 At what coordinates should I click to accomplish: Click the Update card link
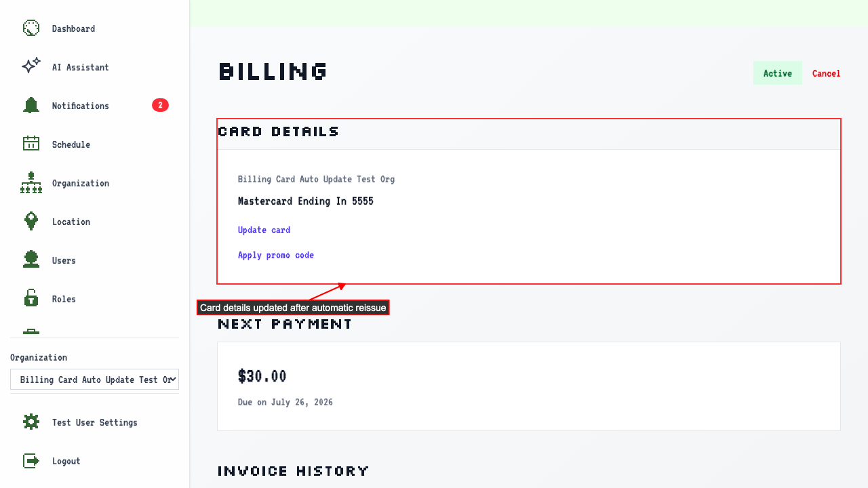click(264, 230)
